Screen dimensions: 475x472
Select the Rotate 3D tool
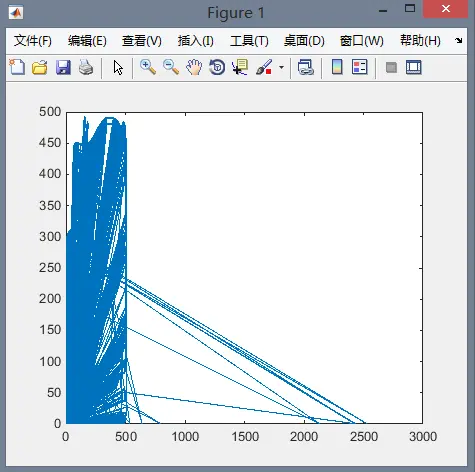(217, 67)
